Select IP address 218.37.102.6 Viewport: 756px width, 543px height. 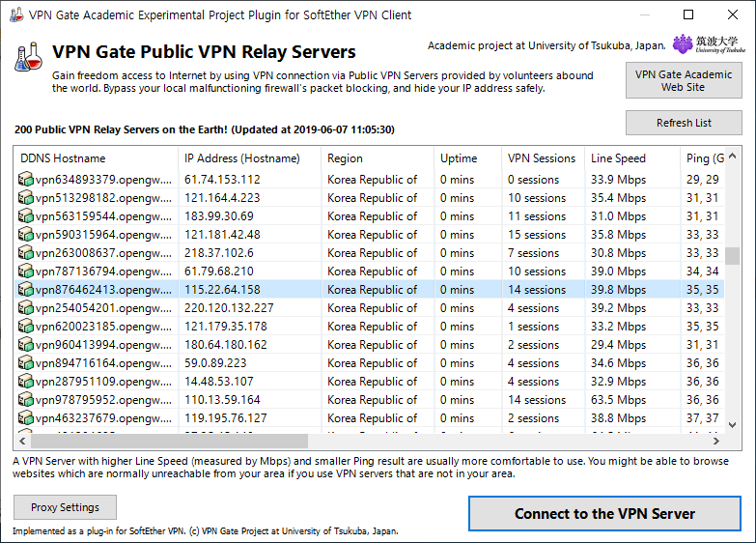pos(219,253)
